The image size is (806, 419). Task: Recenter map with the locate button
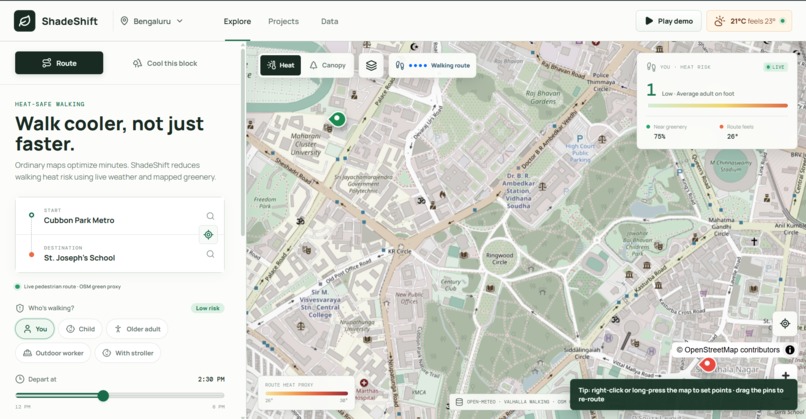point(785,323)
